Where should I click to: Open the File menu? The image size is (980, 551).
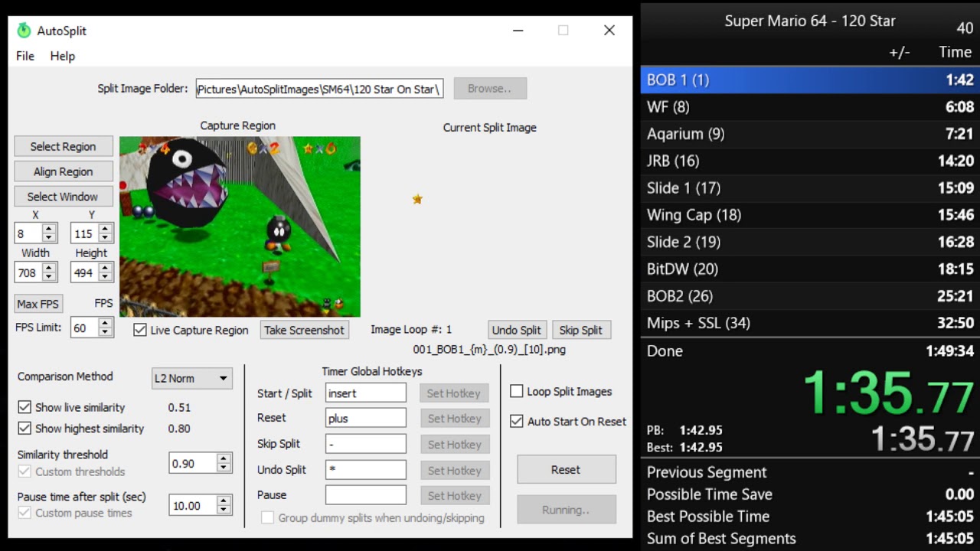point(25,56)
